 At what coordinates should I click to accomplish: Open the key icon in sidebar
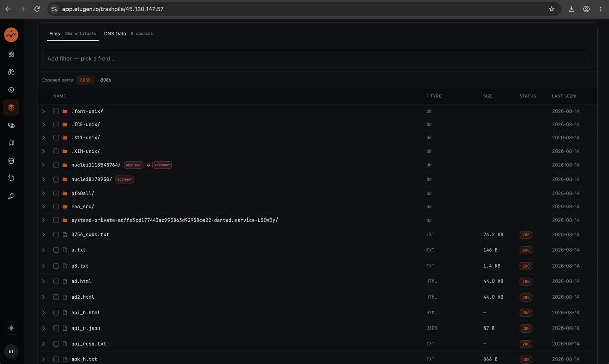[11, 196]
